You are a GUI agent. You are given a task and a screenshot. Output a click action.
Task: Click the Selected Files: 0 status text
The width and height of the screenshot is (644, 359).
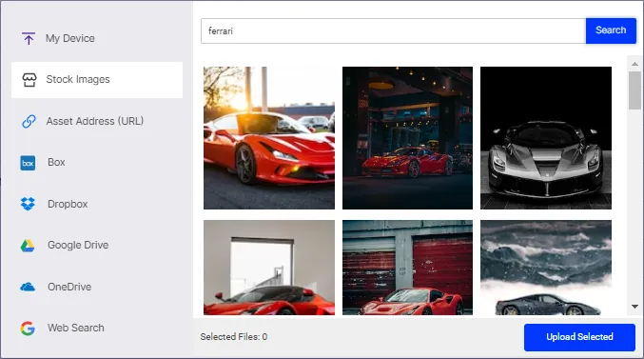pos(234,337)
